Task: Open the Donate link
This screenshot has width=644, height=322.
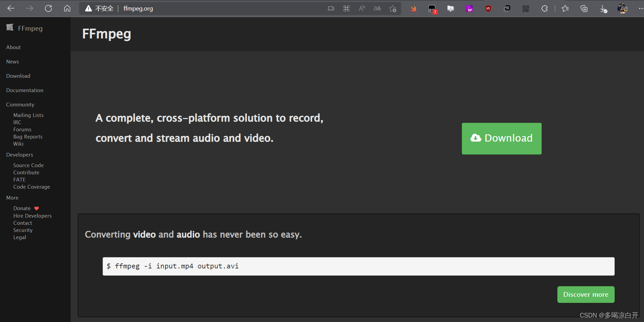Action: (22, 208)
